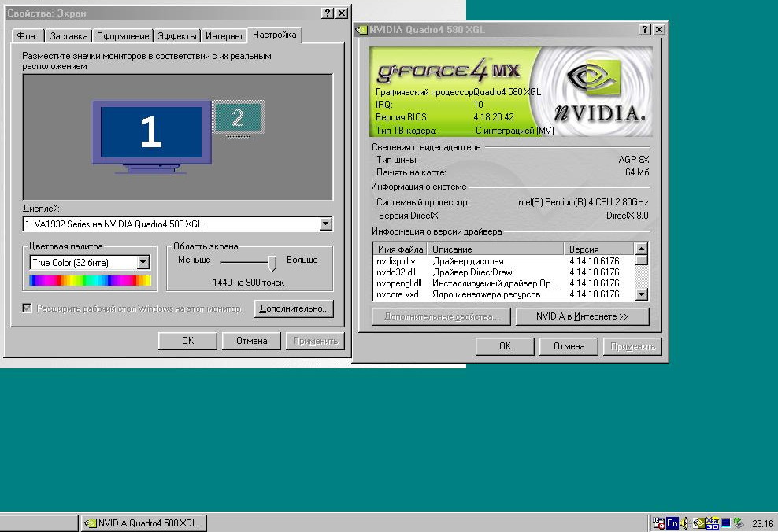Click the 23:16 taskbar clock
This screenshot has height=532, width=778.
pyautogui.click(x=762, y=523)
